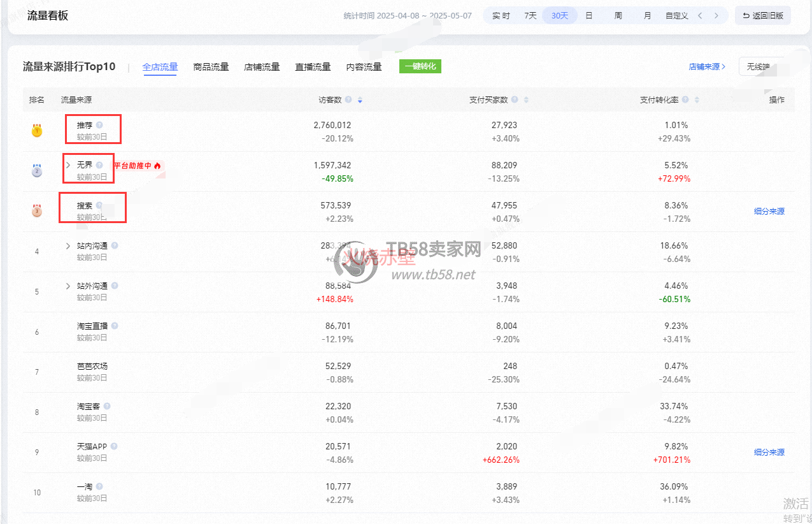The image size is (812, 524).
Task: Click the green 一键转化 button
Action: coord(420,66)
